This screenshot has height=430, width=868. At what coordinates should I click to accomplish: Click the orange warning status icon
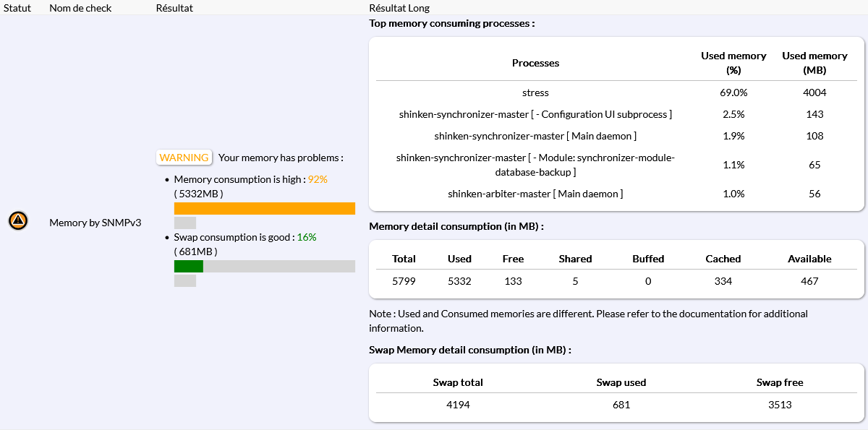point(18,221)
